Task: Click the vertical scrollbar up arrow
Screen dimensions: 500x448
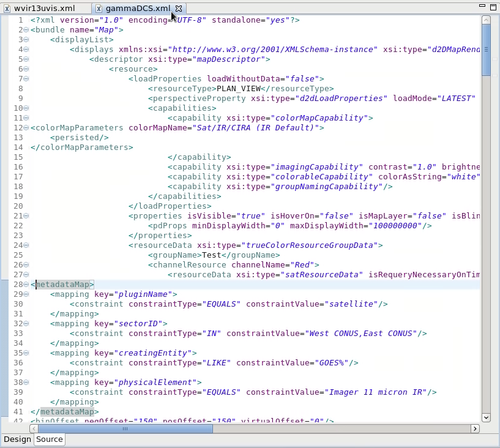Action: (x=486, y=20)
